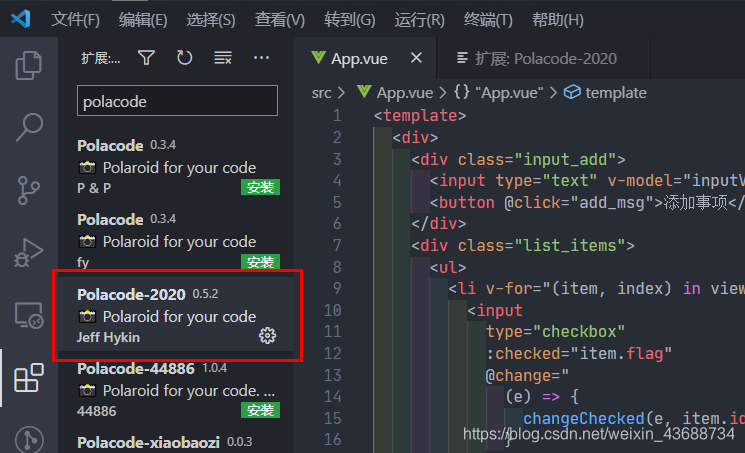The width and height of the screenshot is (745, 453).
Task: Open the 选择(S) menu
Action: pos(211,19)
